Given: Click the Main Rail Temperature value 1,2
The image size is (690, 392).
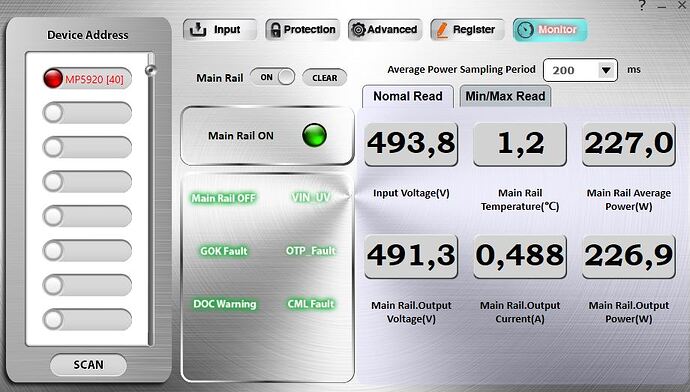Looking at the screenshot, I should point(520,144).
